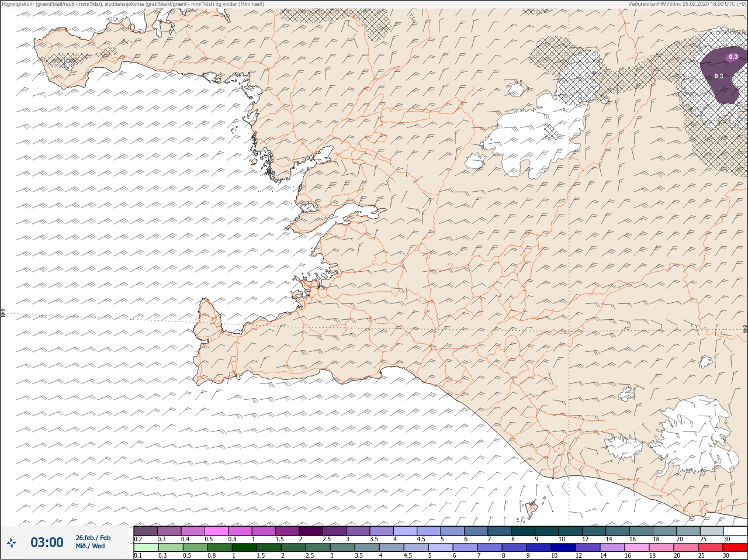Select upper legend swatch for 16
The image size is (748, 560).
point(641,531)
